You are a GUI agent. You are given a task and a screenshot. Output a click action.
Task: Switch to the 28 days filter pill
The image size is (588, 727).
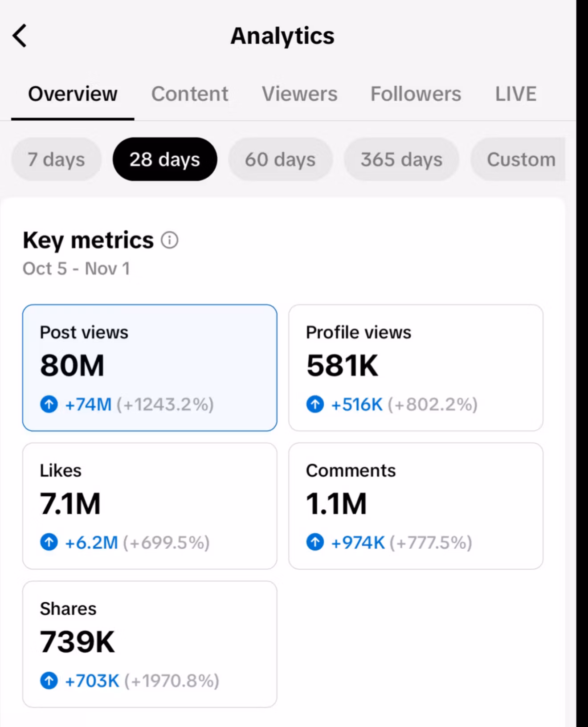[164, 159]
